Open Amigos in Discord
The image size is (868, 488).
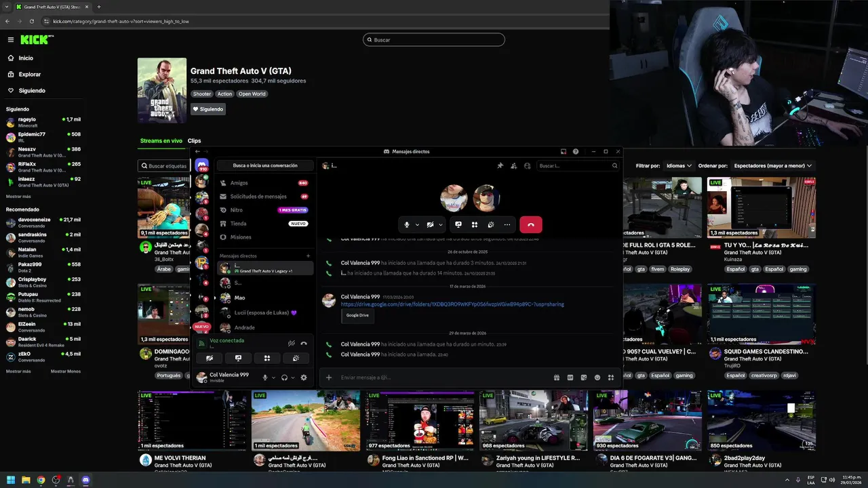click(x=264, y=183)
